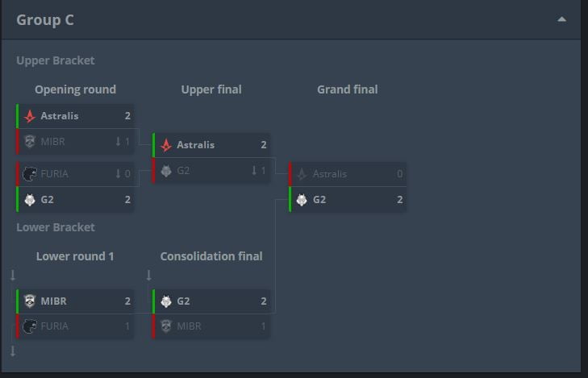Click the down arrow above Consolidation final G2
The width and height of the screenshot is (588, 378).
pos(148,276)
